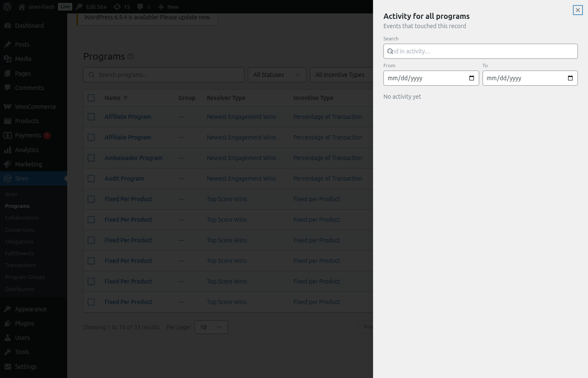Click the Siren logo icon in sidebar

point(7,178)
